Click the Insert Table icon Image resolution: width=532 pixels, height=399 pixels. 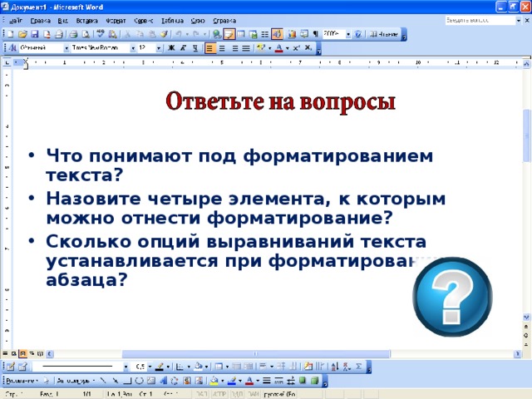[241, 34]
